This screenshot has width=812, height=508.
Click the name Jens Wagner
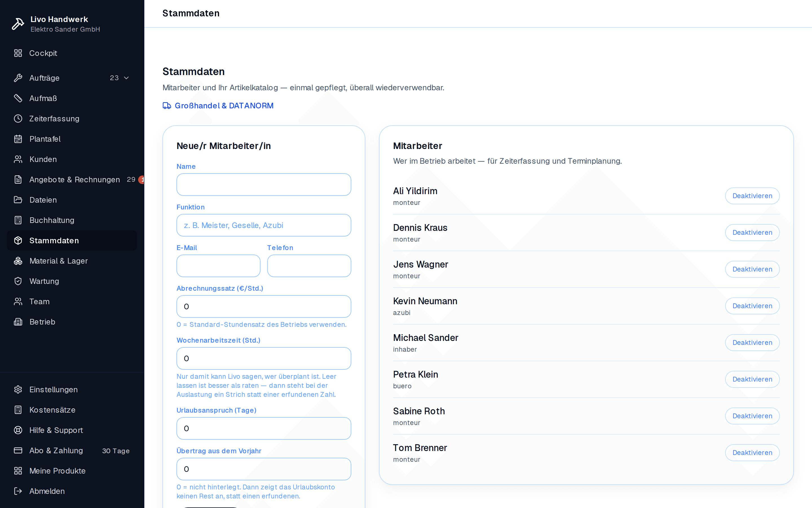[420, 264]
